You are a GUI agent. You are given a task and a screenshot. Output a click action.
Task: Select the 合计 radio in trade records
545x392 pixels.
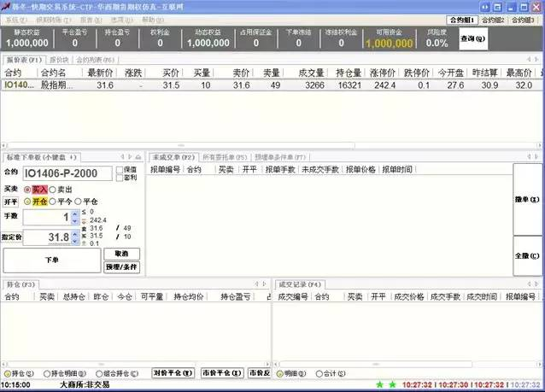(x=319, y=373)
